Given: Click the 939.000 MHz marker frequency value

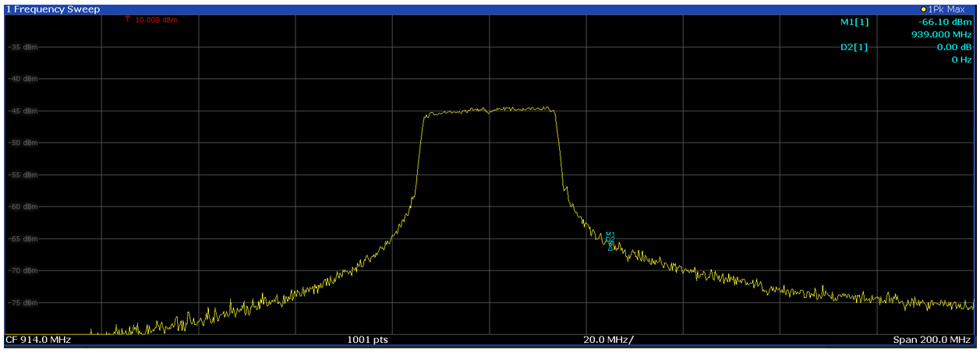Looking at the screenshot, I should tap(941, 34).
